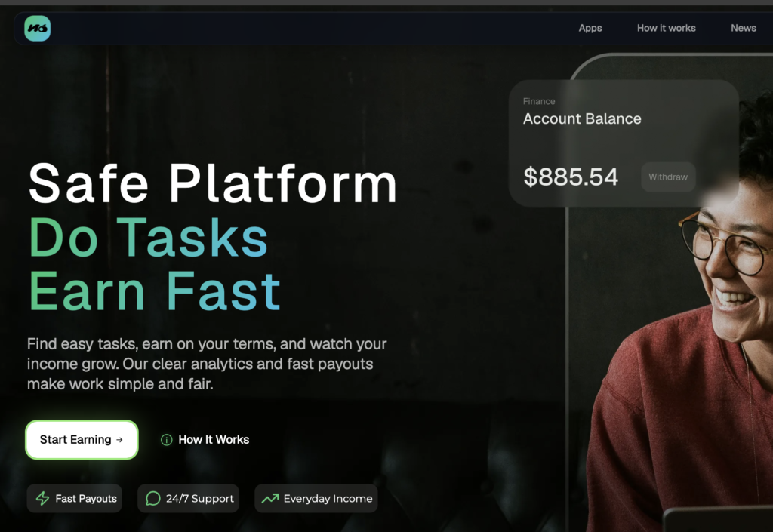Viewport: 773px width, 532px height.
Task: Click the $885.54 balance amount
Action: [571, 177]
